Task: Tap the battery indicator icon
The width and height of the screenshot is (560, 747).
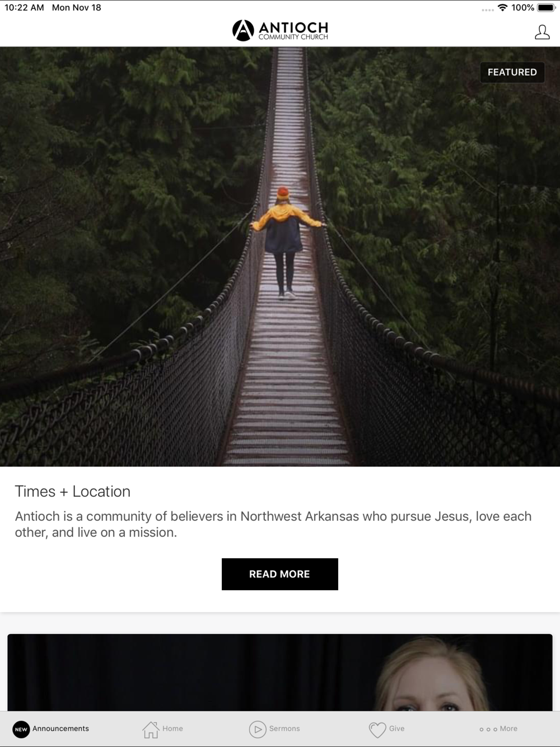Action: pyautogui.click(x=546, y=8)
